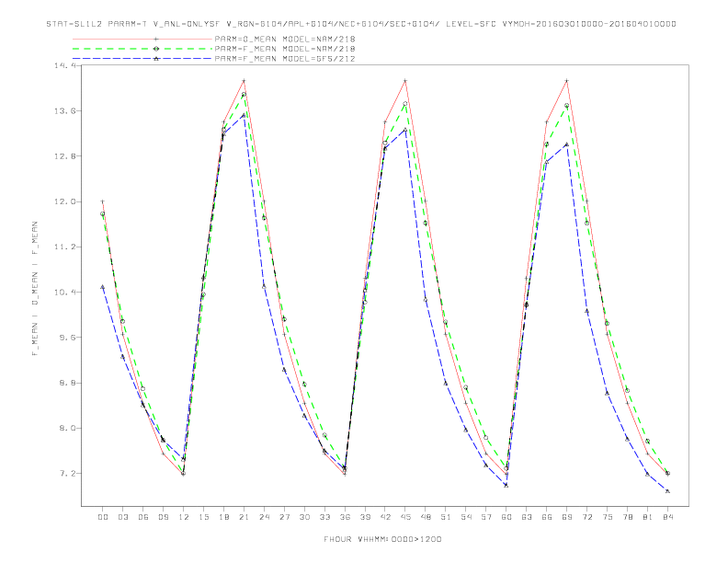728x563 pixels.
Task: Click forecast hour tick label 39
Action: [x=365, y=517]
